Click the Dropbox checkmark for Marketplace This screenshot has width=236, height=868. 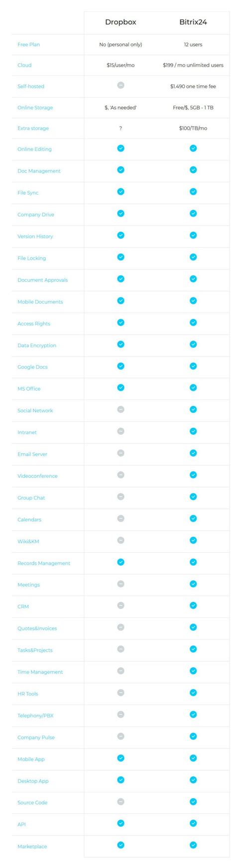(120, 845)
